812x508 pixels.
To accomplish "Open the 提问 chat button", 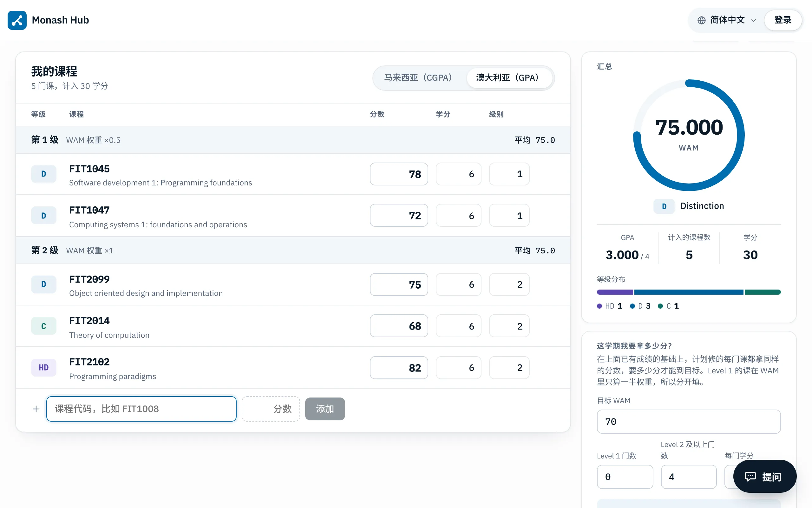I will pos(765,477).
